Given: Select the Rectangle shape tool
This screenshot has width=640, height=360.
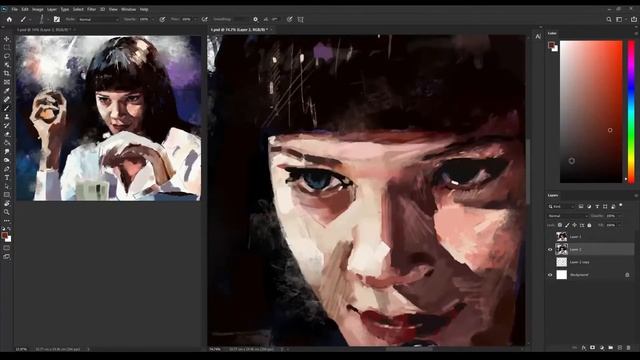Looking at the screenshot, I should 7,195.
